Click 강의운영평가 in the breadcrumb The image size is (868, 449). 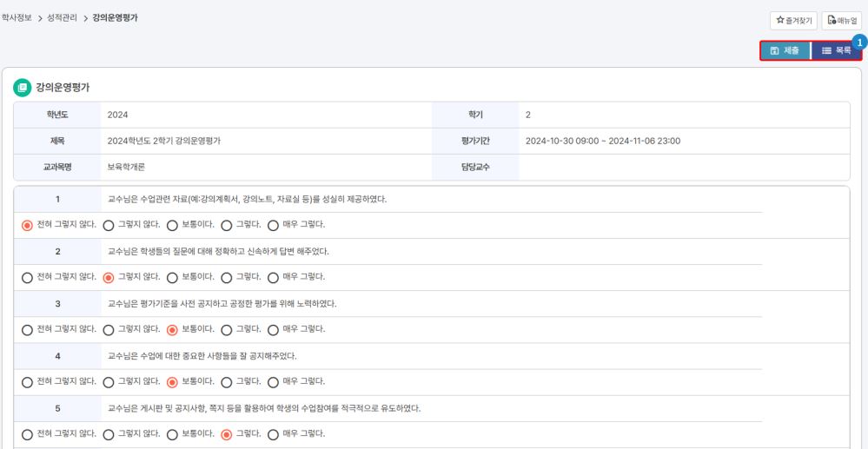[116, 18]
